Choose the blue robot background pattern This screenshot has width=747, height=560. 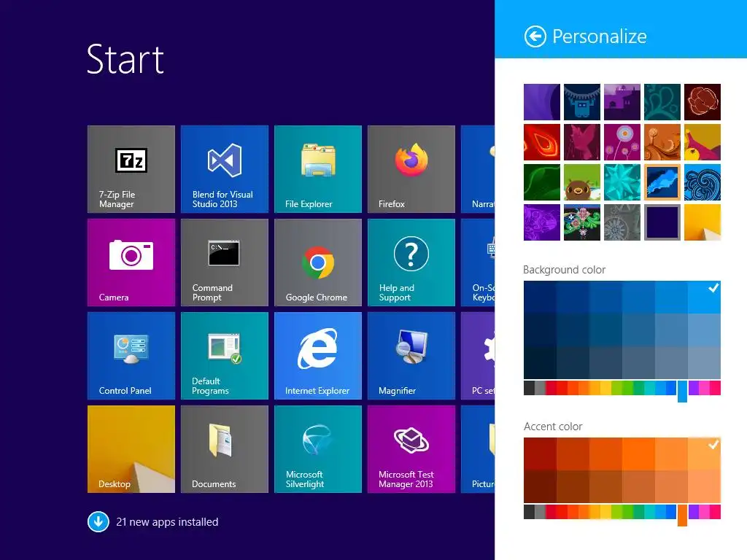581,102
